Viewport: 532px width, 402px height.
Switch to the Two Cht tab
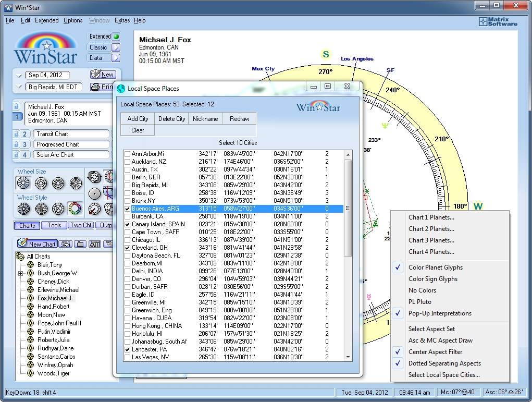coord(81,225)
